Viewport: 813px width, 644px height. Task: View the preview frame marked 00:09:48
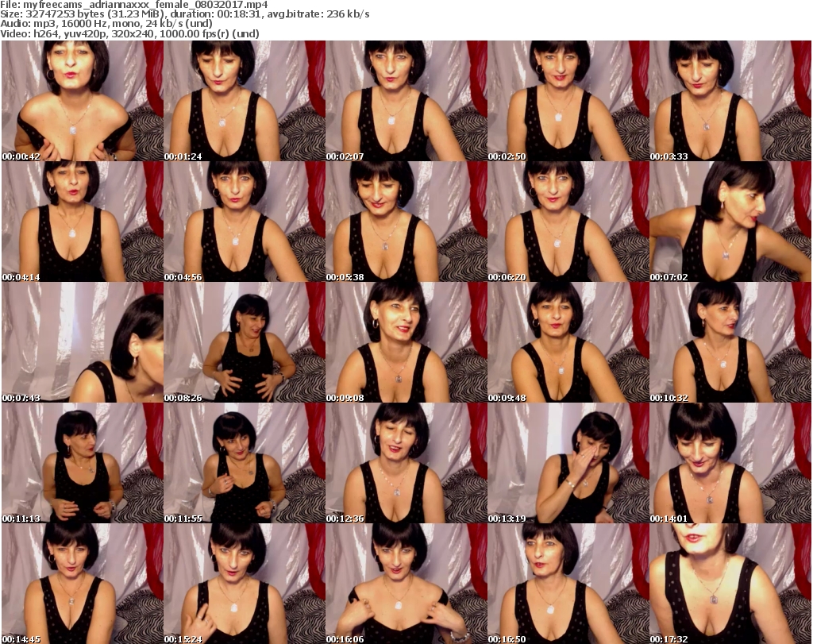(568, 342)
